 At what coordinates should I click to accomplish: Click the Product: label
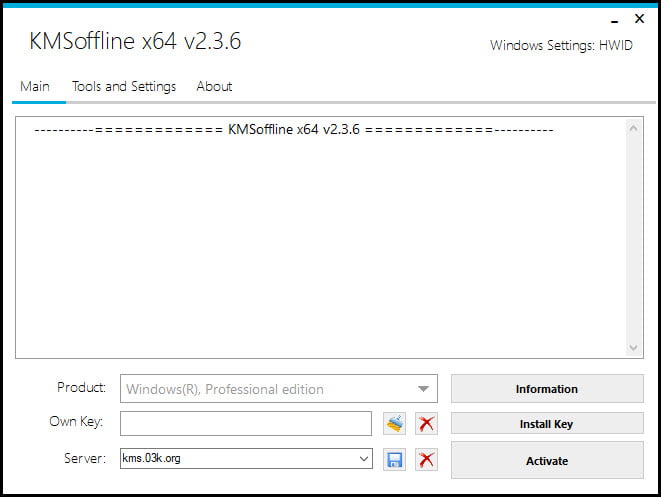[x=82, y=387]
